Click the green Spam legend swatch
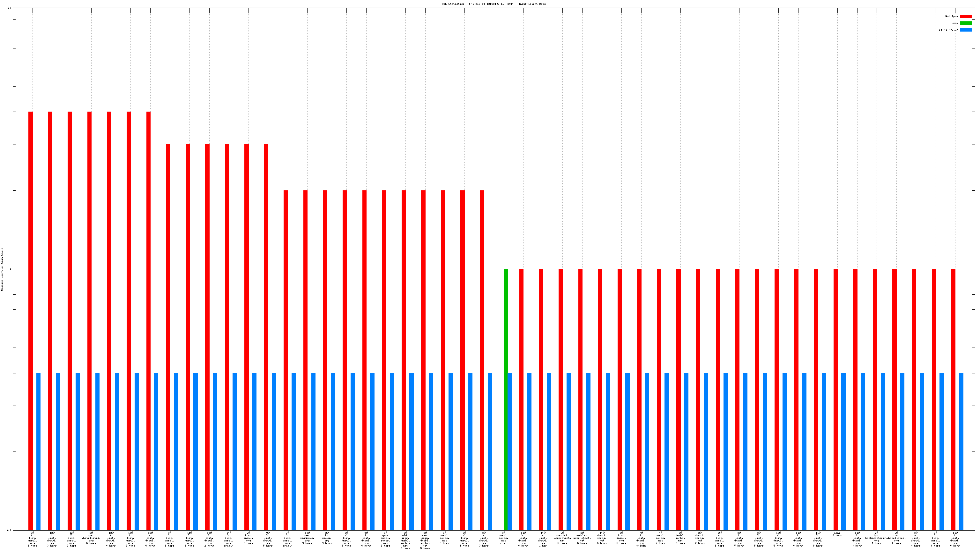980x551 pixels. [966, 23]
